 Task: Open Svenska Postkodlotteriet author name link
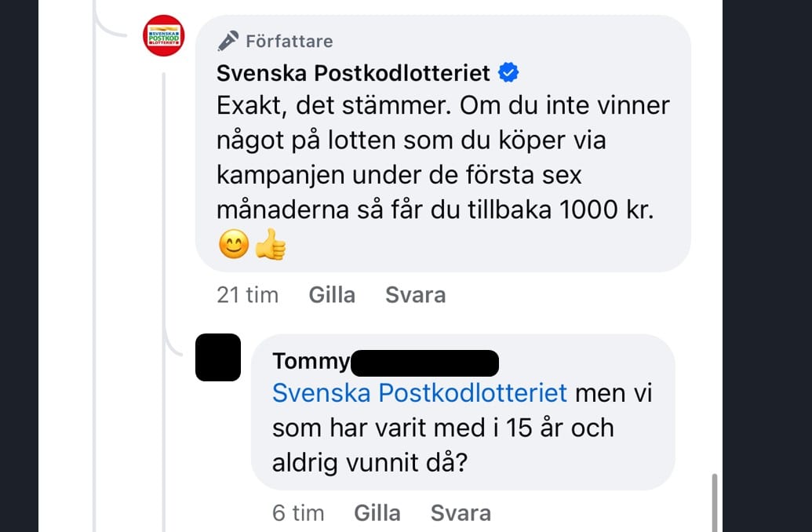pyautogui.click(x=353, y=74)
